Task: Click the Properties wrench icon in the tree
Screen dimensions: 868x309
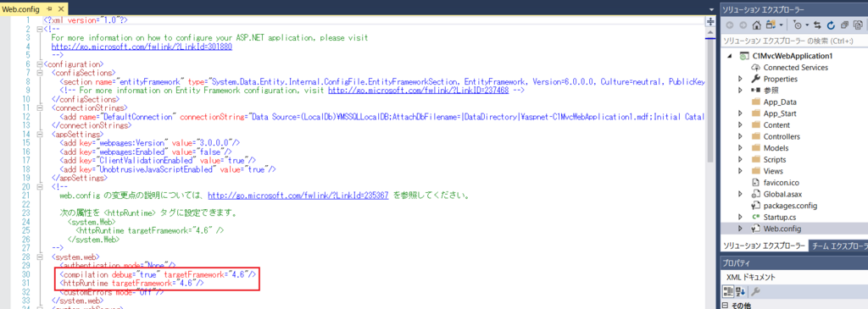Action: point(755,79)
